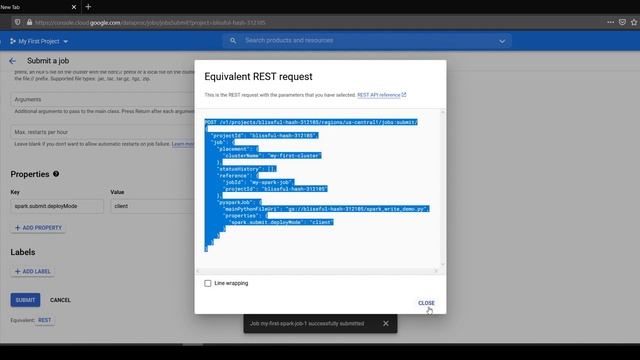Click the address bar padlock icon

click(29, 22)
